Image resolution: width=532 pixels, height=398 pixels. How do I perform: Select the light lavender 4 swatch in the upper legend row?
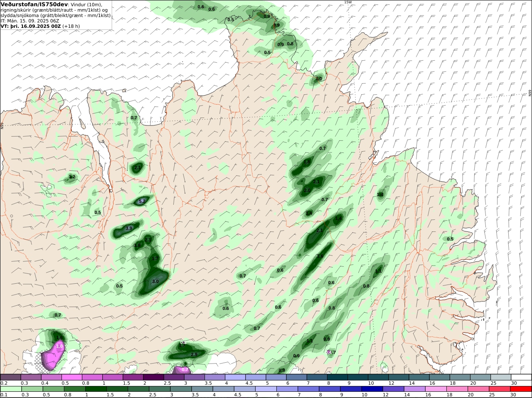coord(235,377)
